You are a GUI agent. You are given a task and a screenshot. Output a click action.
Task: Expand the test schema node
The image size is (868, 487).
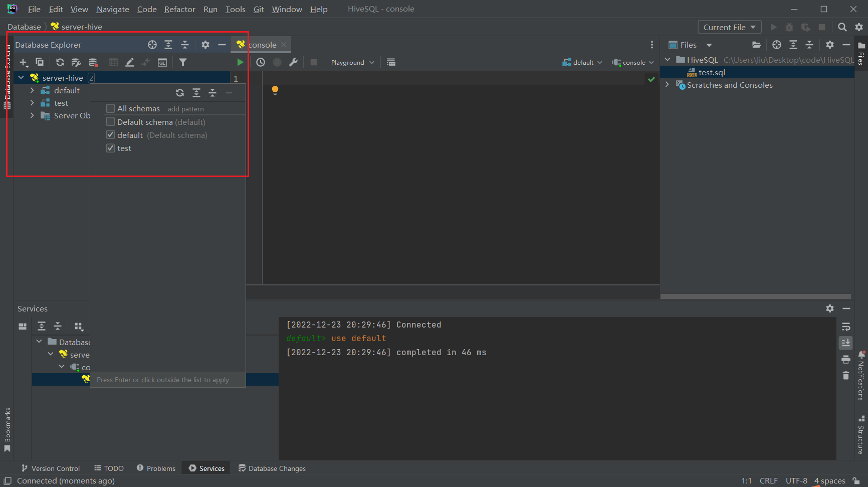tap(33, 103)
